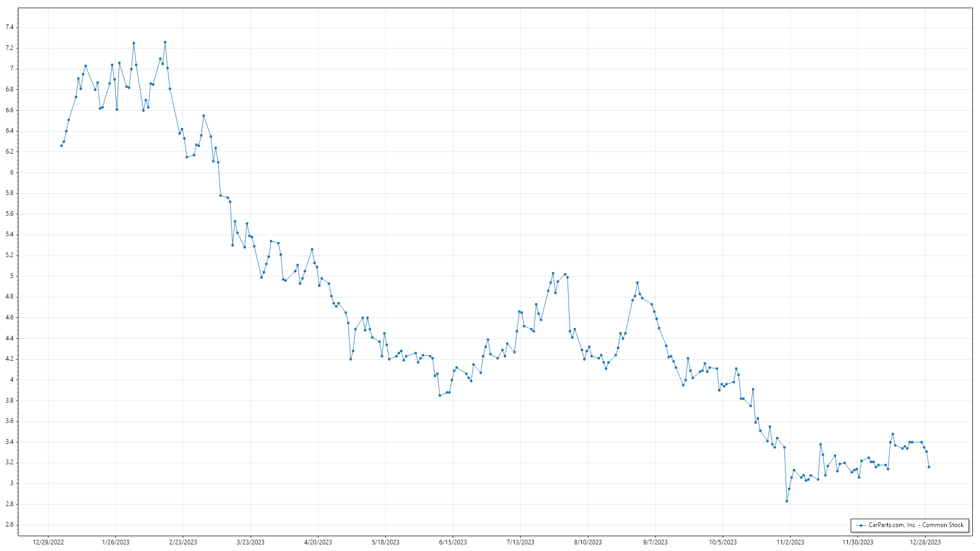980x551 pixels.
Task: Click the last data point of the series
Action: pos(928,467)
